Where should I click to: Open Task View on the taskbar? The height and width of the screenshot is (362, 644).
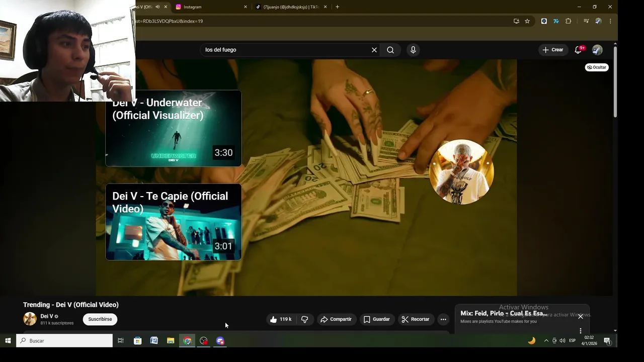[121, 341]
